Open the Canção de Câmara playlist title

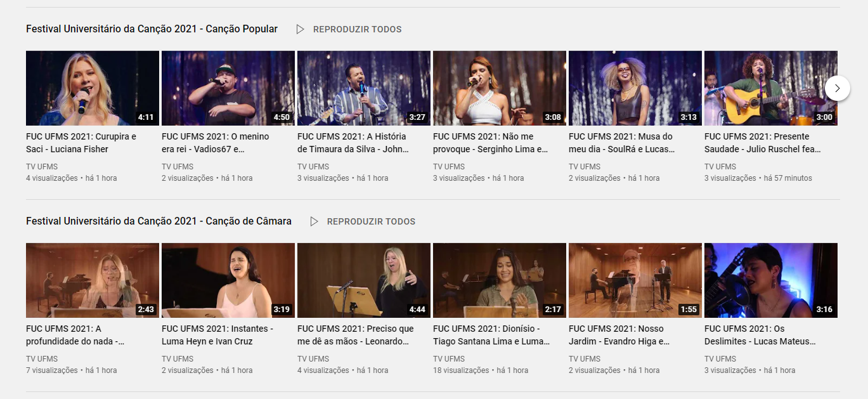pos(159,221)
